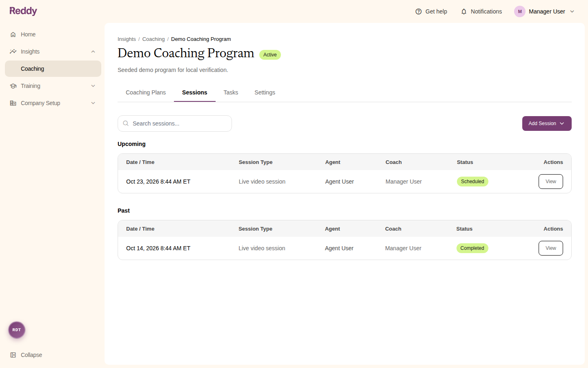Viewport: 588px width, 368px height.
Task: Open the Manager User account dropdown arrow
Action: 572,11
